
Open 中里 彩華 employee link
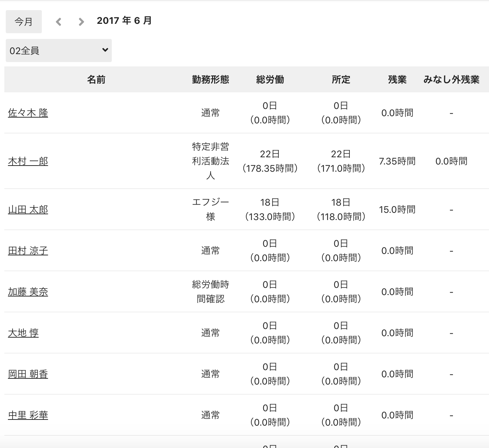(x=28, y=415)
